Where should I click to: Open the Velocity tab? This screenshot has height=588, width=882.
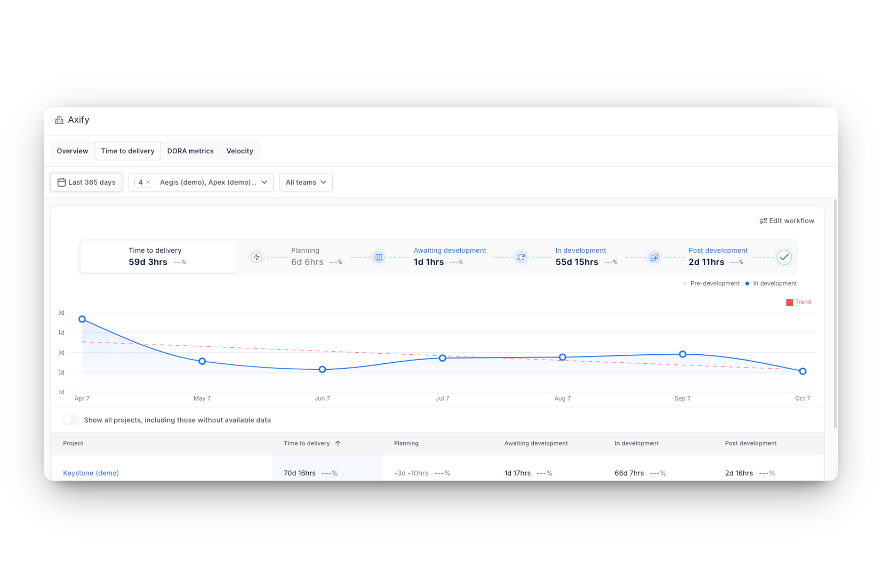click(x=239, y=151)
